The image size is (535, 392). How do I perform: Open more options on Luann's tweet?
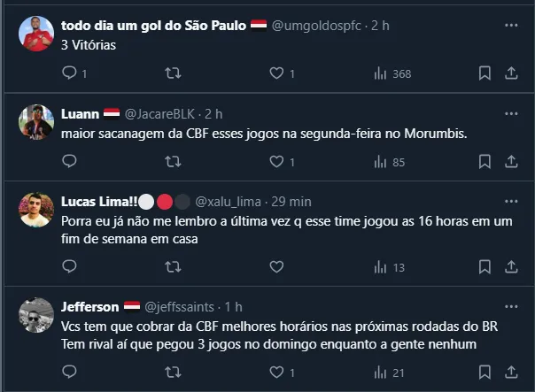pyautogui.click(x=511, y=113)
